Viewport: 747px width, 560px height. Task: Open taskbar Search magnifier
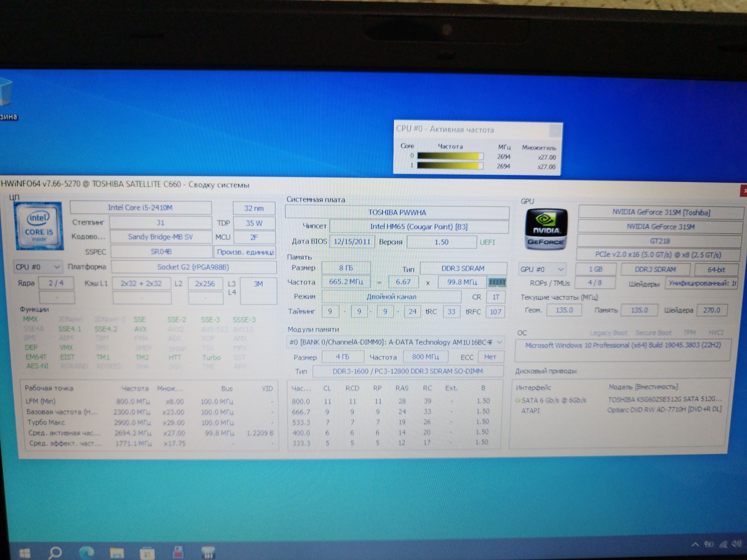pos(55,553)
